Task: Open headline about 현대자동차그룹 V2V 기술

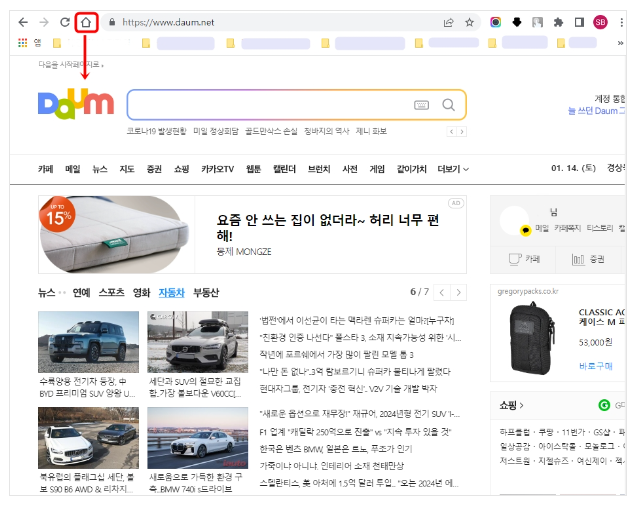Action: coord(348,389)
